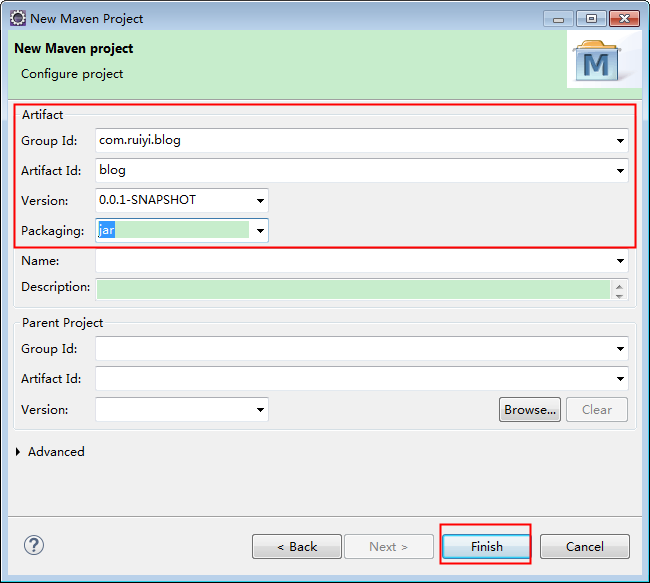Open the Artifact Group Id dropdown arrow
This screenshot has height=583, width=650.
(x=620, y=141)
